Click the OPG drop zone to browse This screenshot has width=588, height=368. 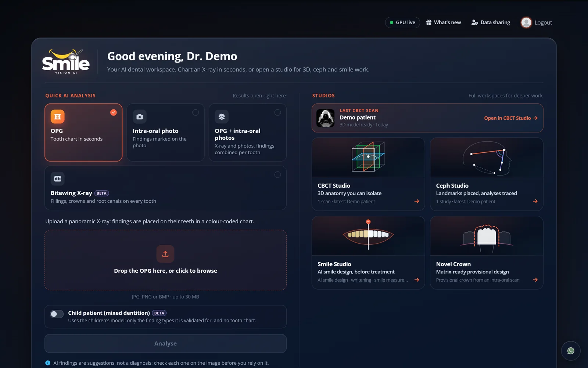[x=165, y=260]
